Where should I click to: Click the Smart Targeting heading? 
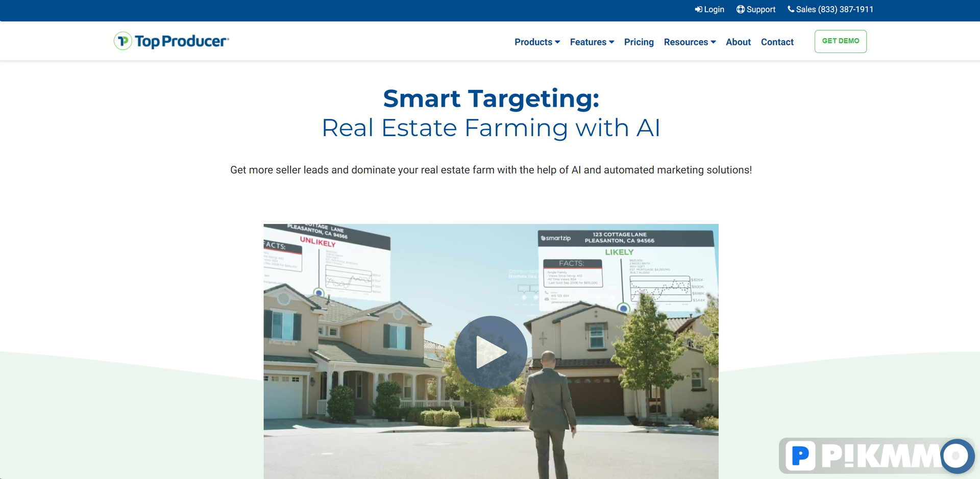pyautogui.click(x=491, y=98)
